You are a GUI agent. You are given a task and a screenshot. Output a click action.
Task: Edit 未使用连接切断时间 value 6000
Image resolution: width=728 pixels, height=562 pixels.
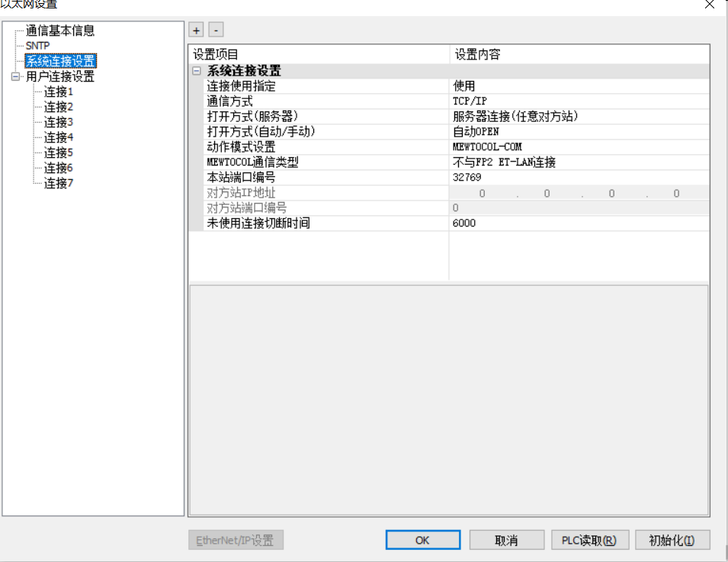click(x=579, y=223)
